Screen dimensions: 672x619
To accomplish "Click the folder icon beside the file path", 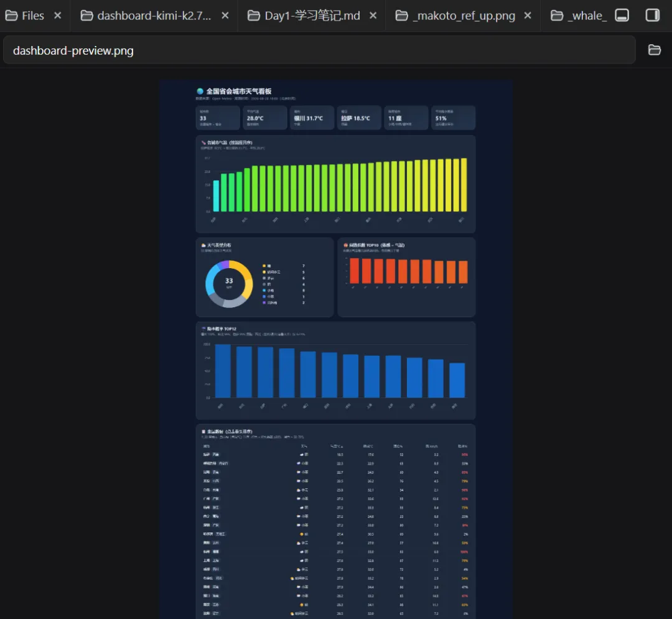I will click(x=654, y=50).
